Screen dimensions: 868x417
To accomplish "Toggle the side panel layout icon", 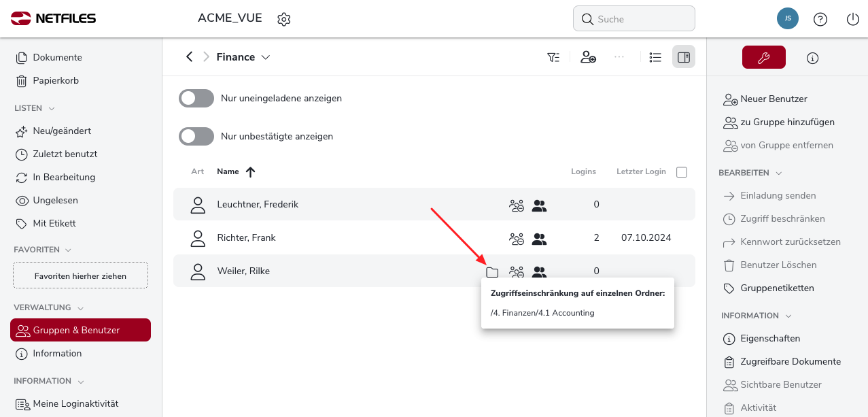I will pyautogui.click(x=684, y=57).
